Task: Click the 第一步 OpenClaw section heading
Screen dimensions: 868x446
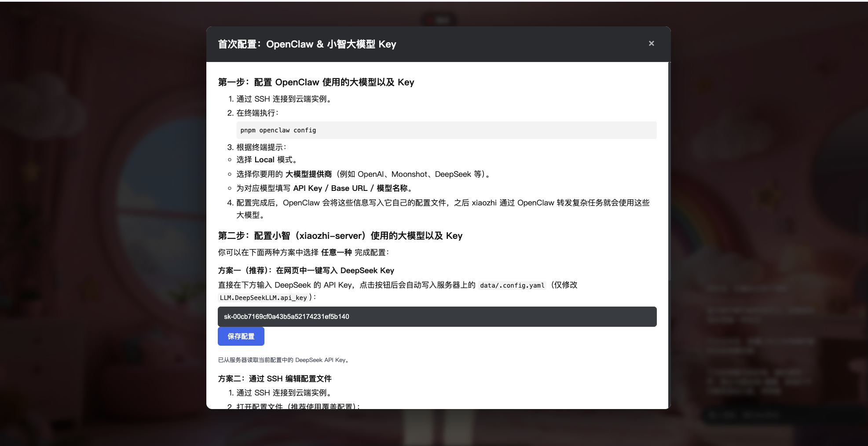Action: click(316, 82)
